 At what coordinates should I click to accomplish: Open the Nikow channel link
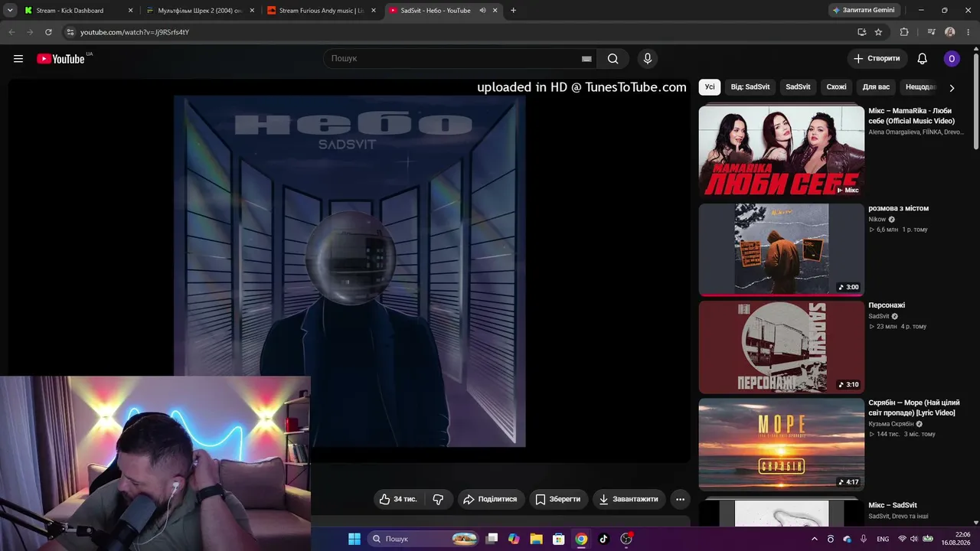pyautogui.click(x=876, y=220)
